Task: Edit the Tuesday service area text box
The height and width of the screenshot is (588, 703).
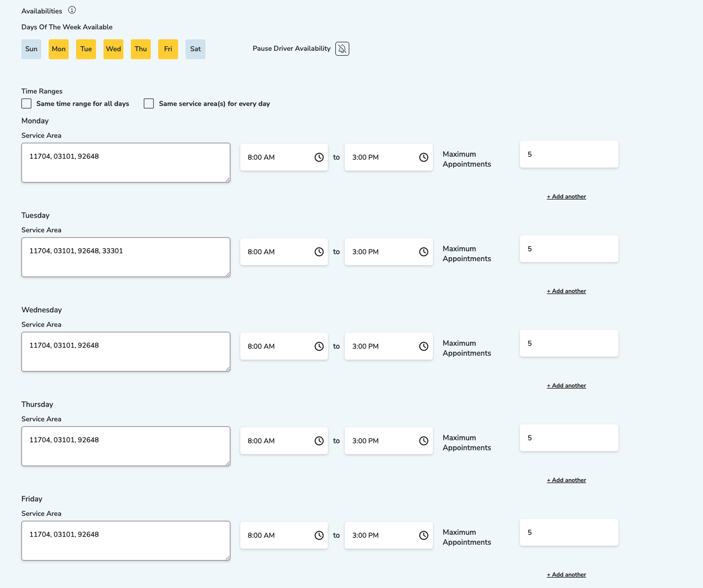Action: tap(126, 257)
